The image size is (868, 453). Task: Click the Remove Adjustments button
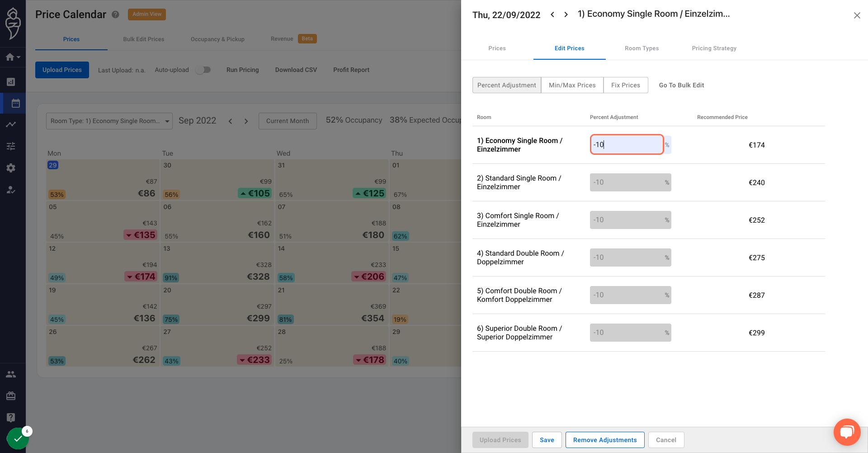(605, 440)
